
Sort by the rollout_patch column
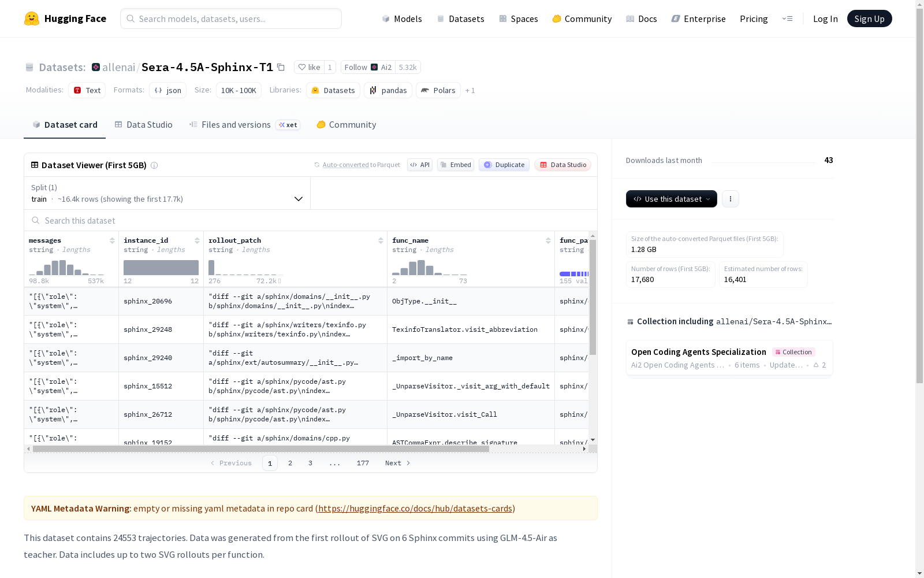(381, 240)
